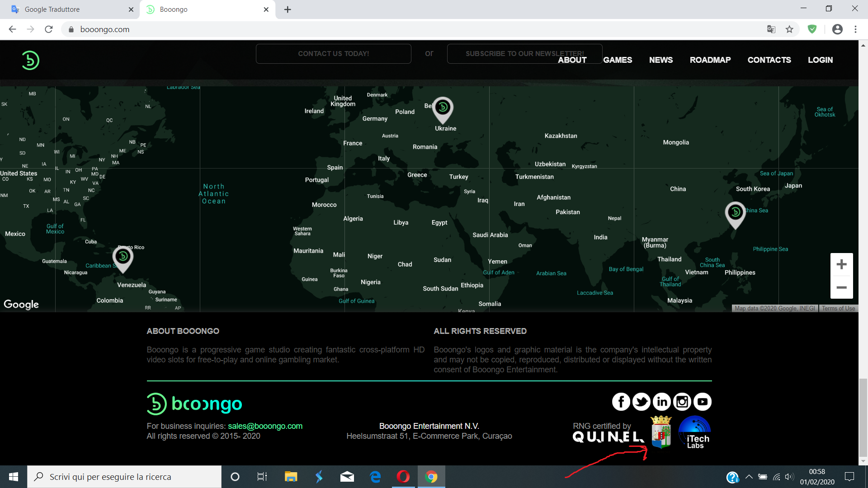Click the Curaçao coat of arms badge
This screenshot has height=488, width=868.
661,432
